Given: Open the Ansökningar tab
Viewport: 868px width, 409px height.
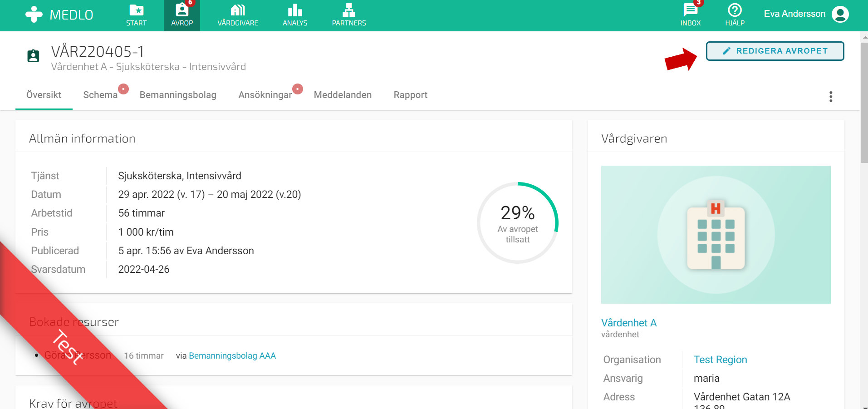Looking at the screenshot, I should pos(265,95).
